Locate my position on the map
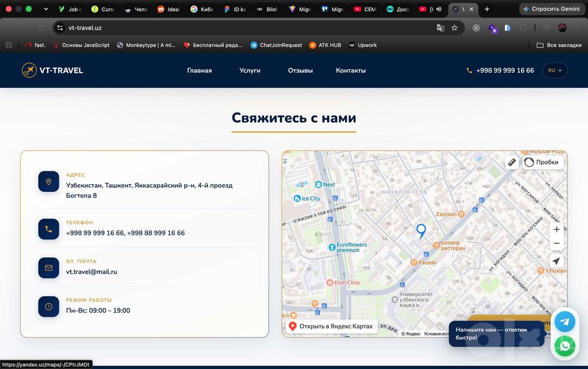The width and height of the screenshot is (588, 369). tap(556, 261)
